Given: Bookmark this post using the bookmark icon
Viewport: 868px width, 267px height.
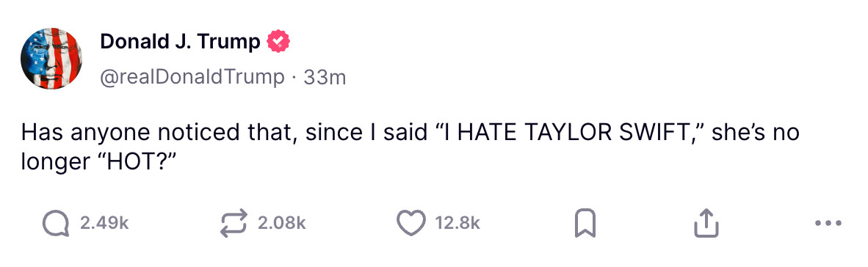Looking at the screenshot, I should (585, 223).
